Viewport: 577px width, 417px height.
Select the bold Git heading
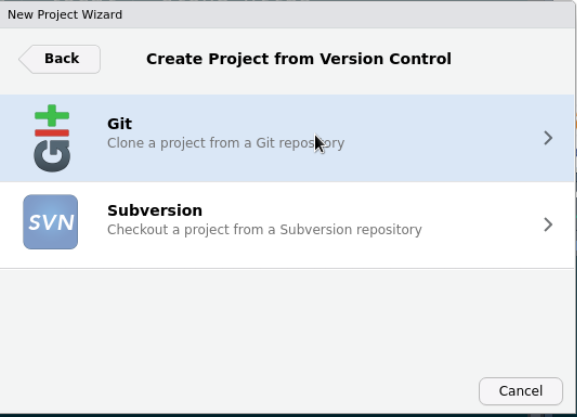pyautogui.click(x=120, y=124)
